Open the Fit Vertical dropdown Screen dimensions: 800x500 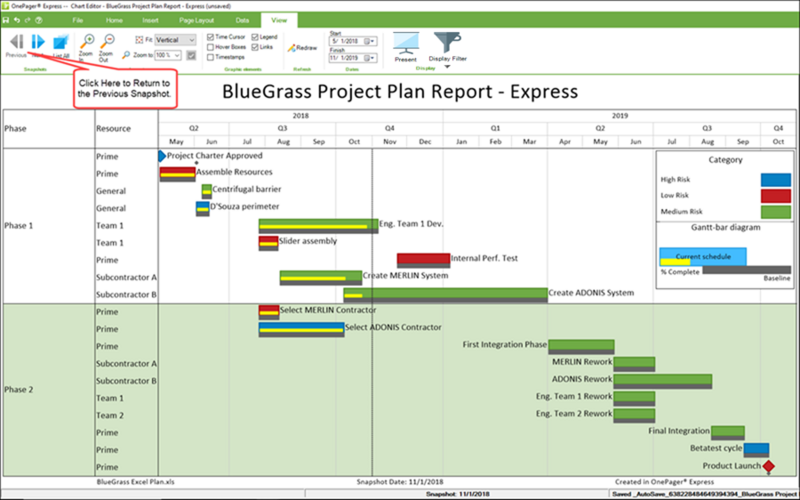click(176, 40)
